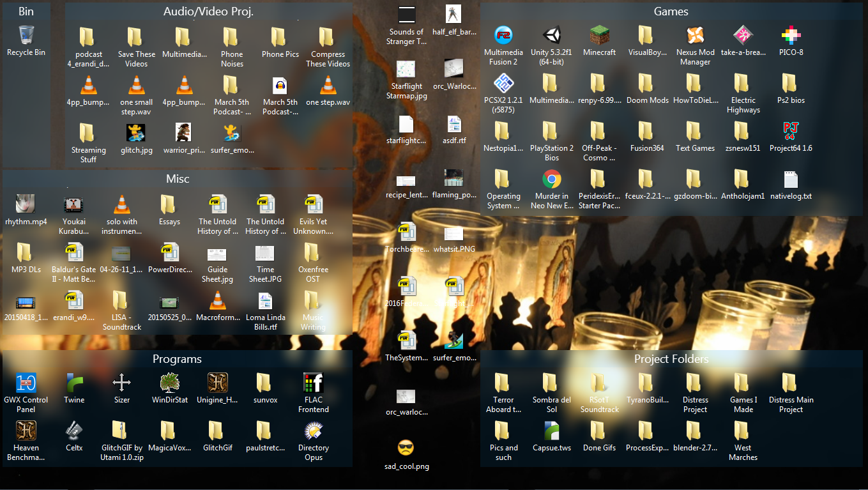Launch Minecraft from the Games fence
868x490 pixels.
pyautogui.click(x=599, y=36)
